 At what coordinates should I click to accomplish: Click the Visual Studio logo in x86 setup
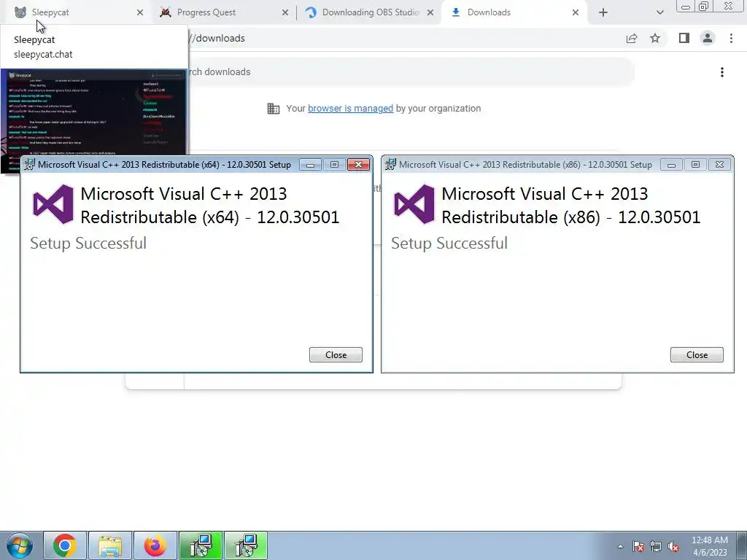pos(414,204)
